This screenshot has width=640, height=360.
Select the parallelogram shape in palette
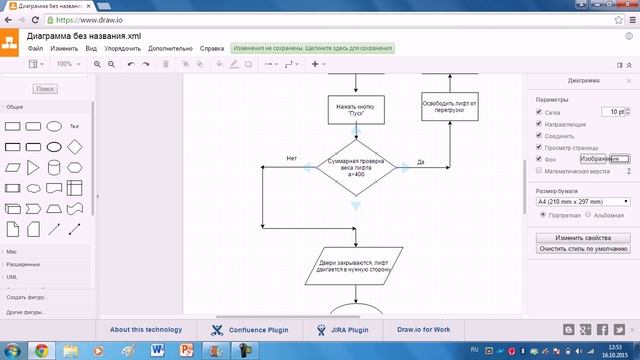[x=13, y=167]
